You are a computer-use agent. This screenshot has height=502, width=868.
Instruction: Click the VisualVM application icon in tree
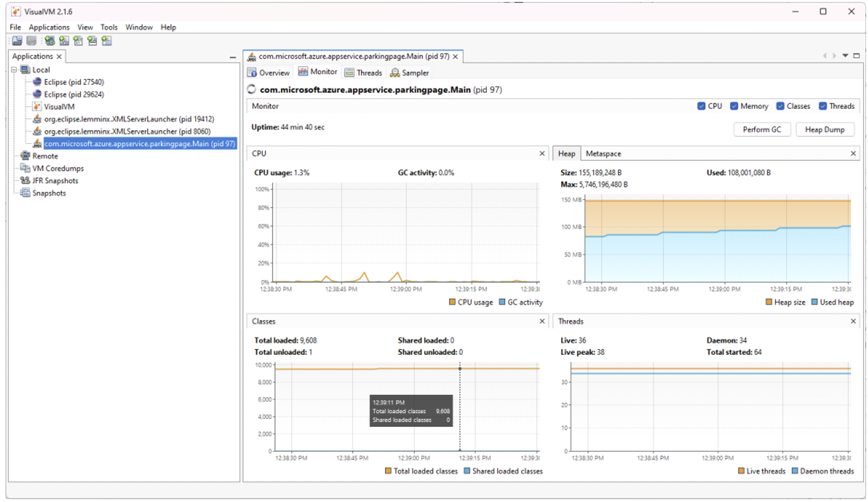click(x=37, y=107)
